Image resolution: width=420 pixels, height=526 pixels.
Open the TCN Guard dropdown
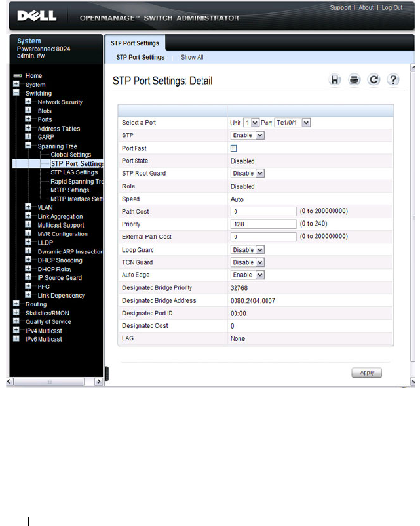tap(248, 262)
